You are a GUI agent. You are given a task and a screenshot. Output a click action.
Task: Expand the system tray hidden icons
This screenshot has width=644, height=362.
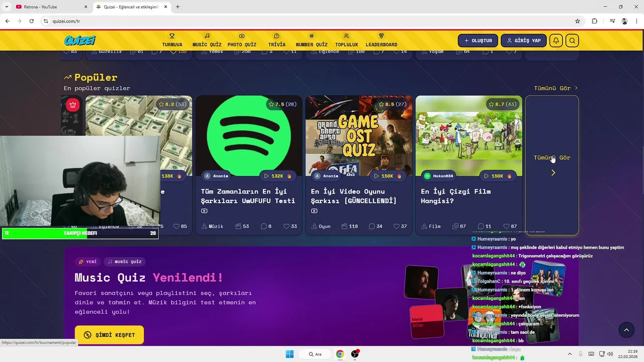click(570, 354)
